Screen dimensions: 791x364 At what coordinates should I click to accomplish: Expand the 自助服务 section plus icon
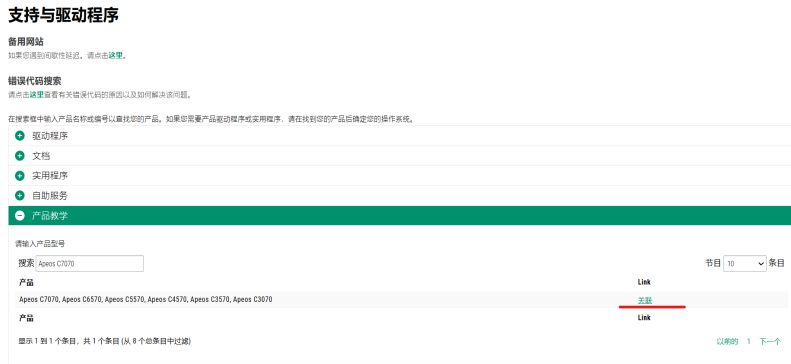[x=20, y=196]
